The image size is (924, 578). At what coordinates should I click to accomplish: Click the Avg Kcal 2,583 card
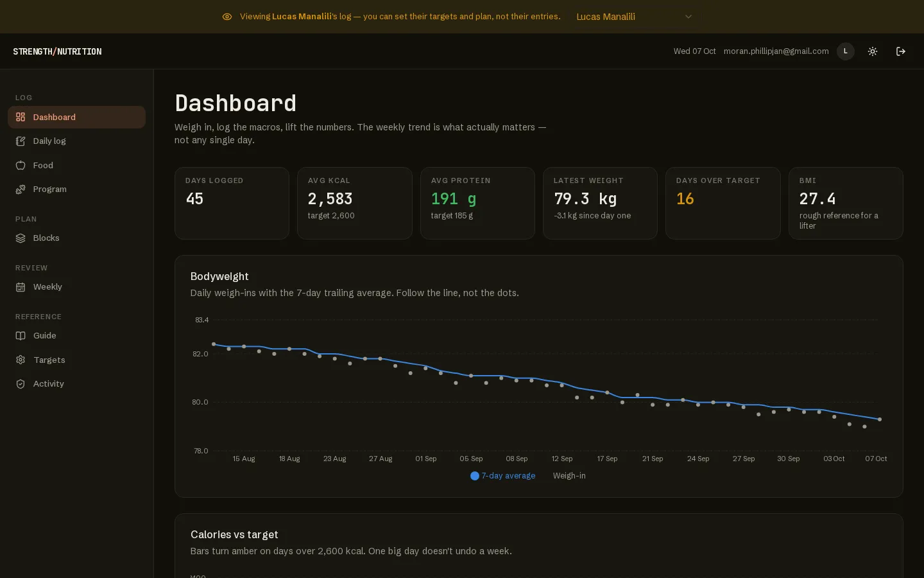(354, 203)
